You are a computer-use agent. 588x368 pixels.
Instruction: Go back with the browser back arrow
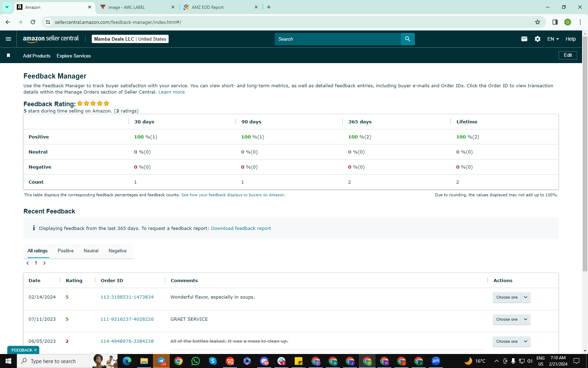8,22
